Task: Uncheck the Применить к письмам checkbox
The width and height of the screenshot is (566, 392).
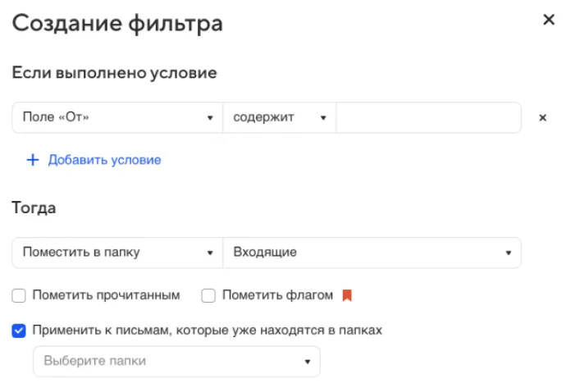Action: (19, 330)
